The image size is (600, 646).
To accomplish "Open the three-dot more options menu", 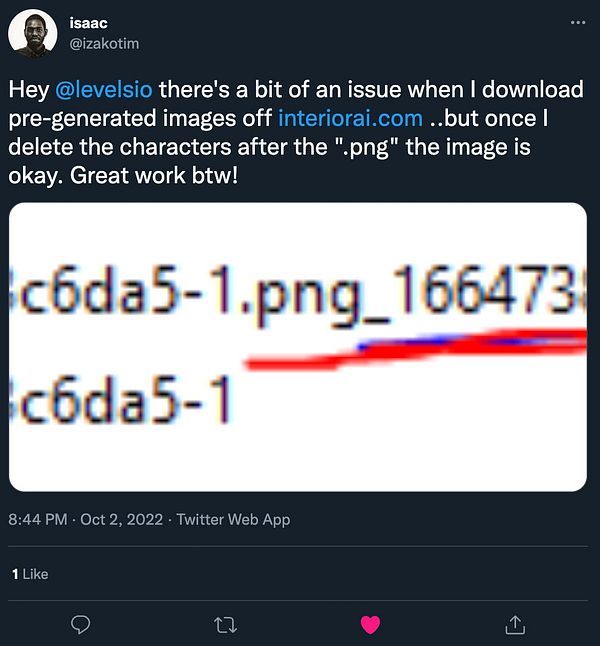I will (578, 22).
